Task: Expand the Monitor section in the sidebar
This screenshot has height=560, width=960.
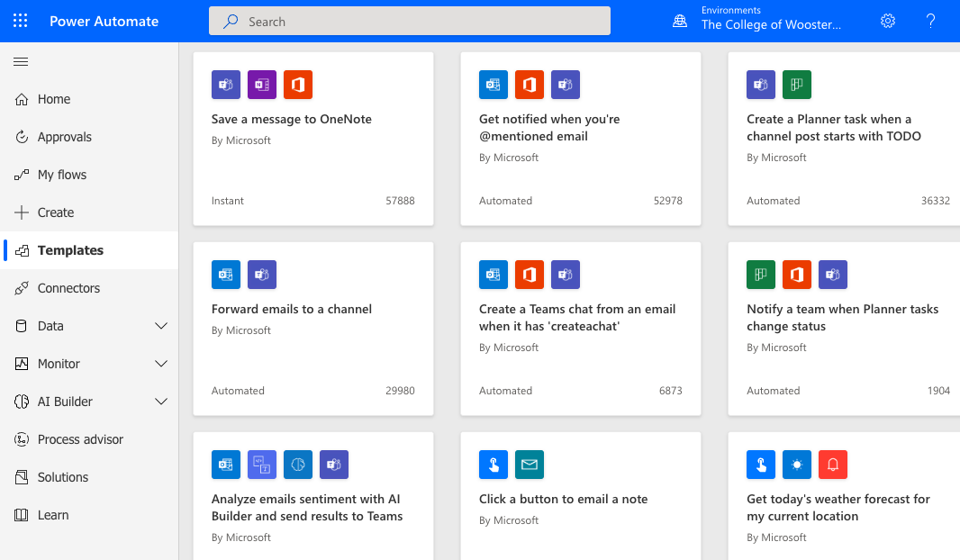Action: click(161, 364)
